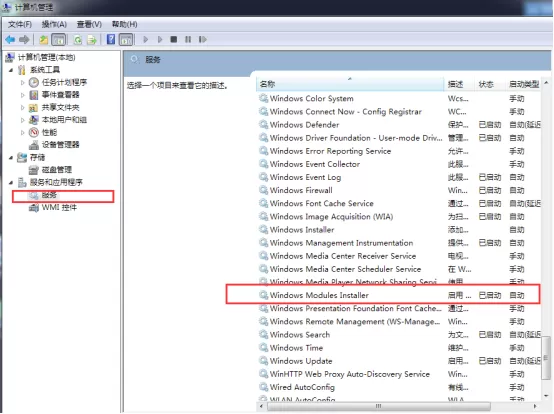554x414 pixels.
Task: Select WMI 控件 in the tree
Action: click(x=59, y=208)
